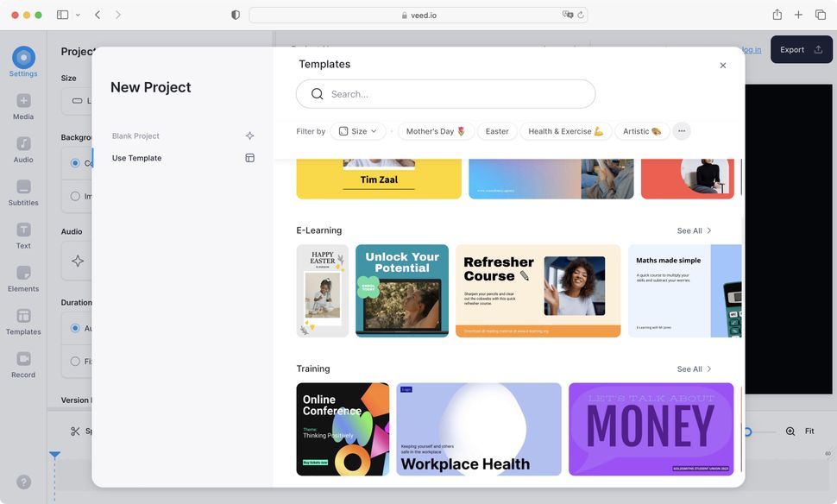Click the zoom-in magnifier near Fit
Screen dimensions: 837x504
790,431
